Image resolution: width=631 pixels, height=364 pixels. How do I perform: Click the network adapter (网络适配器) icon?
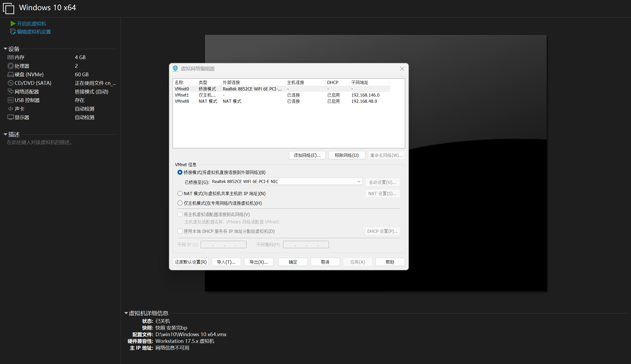10,92
